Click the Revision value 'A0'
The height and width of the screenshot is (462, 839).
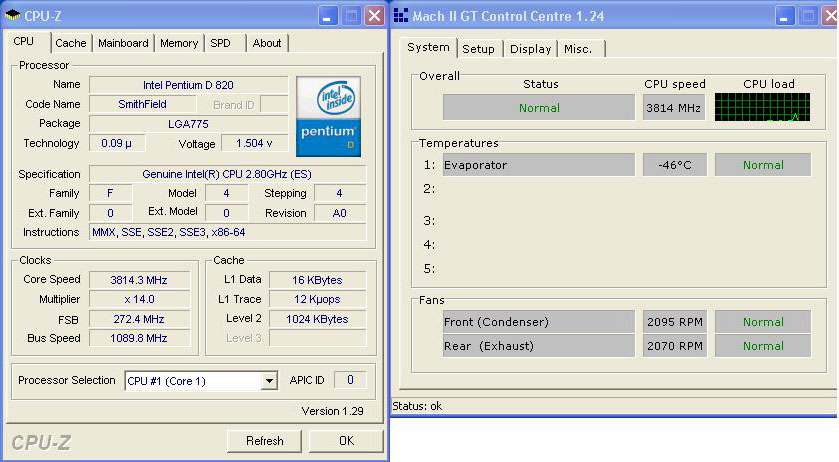coord(340,213)
